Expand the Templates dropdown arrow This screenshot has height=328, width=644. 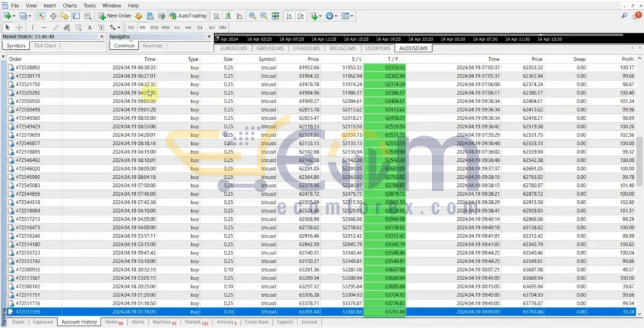point(352,16)
